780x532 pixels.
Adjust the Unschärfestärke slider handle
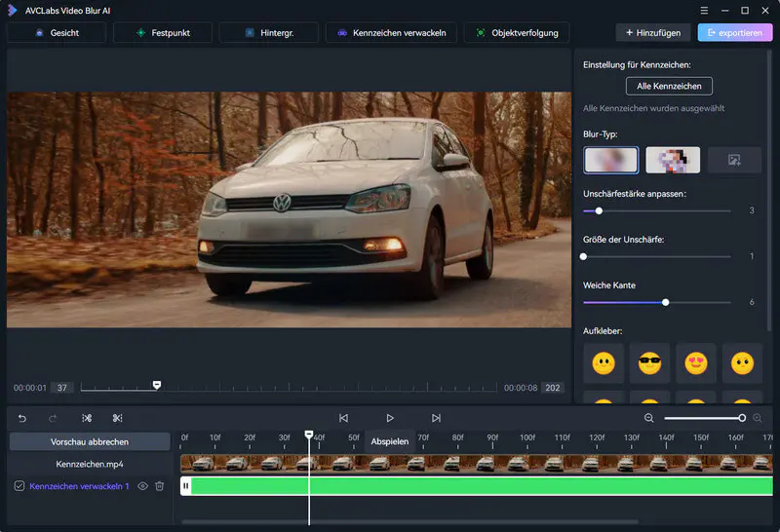[599, 210]
